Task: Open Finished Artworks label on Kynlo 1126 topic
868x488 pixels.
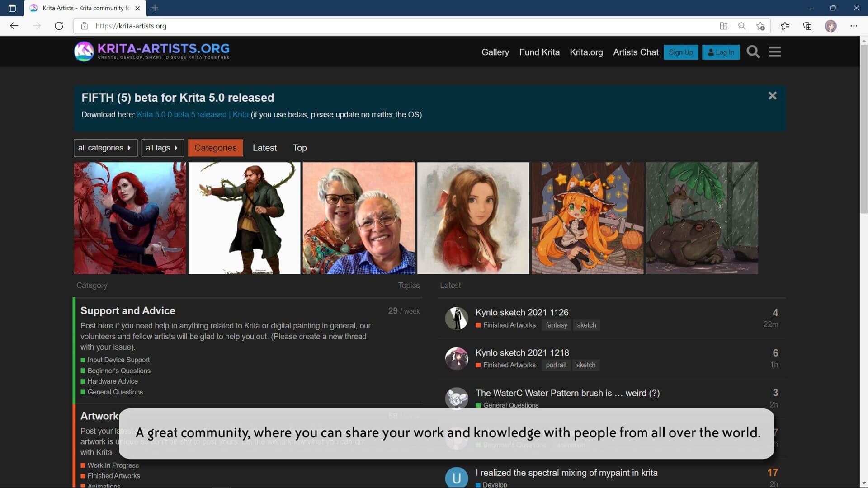Action: click(505, 325)
